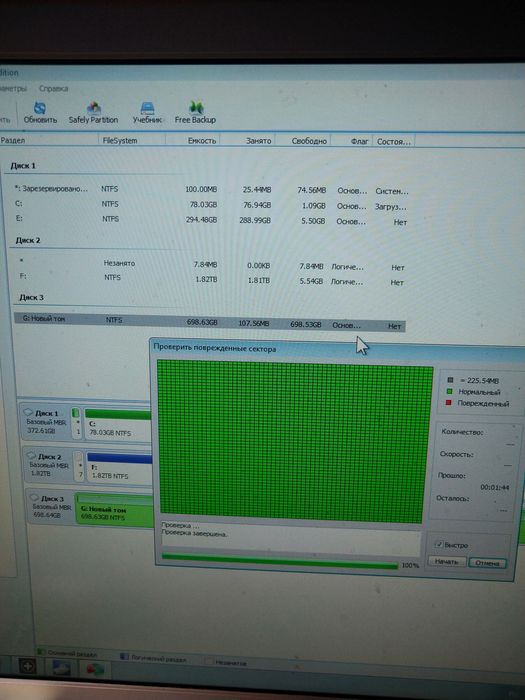Launch the Free Backup toolbar icon
Screen dimensions: 525x700
tap(195, 112)
